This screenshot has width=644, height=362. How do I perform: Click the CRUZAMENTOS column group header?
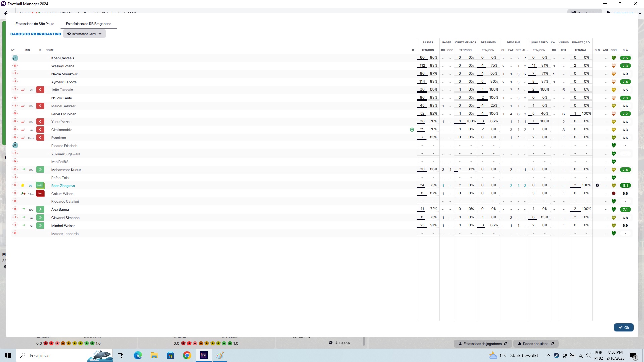click(x=466, y=42)
